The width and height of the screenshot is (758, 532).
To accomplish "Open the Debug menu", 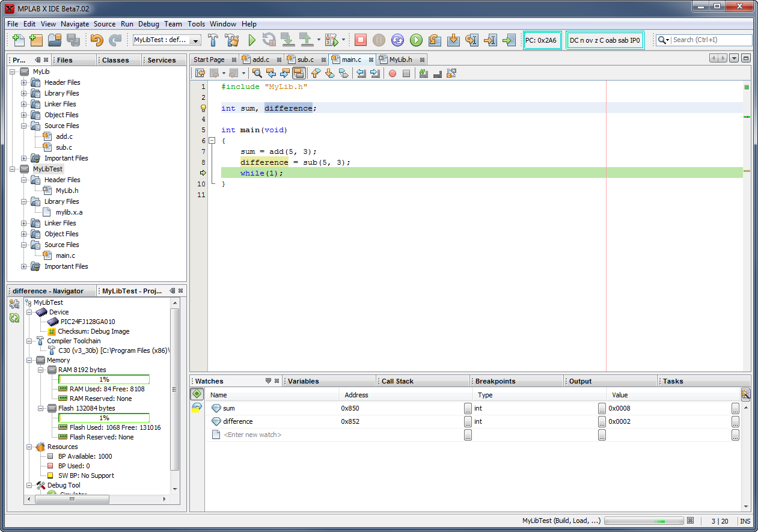I will point(148,24).
